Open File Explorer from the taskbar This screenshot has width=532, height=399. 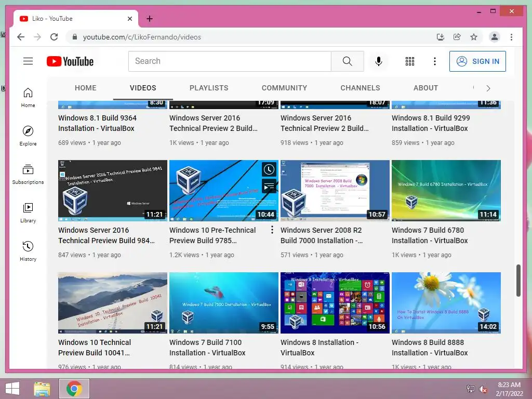tap(42, 389)
